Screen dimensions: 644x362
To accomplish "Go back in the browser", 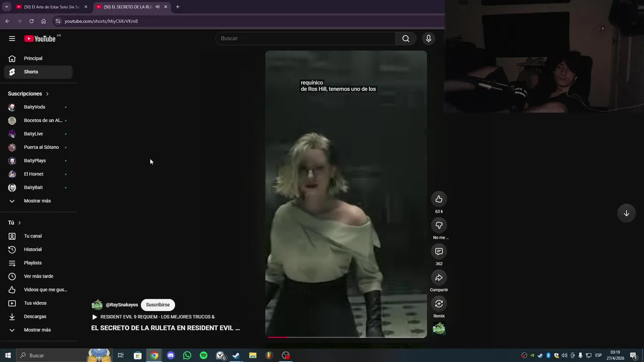I will tap(7, 21).
